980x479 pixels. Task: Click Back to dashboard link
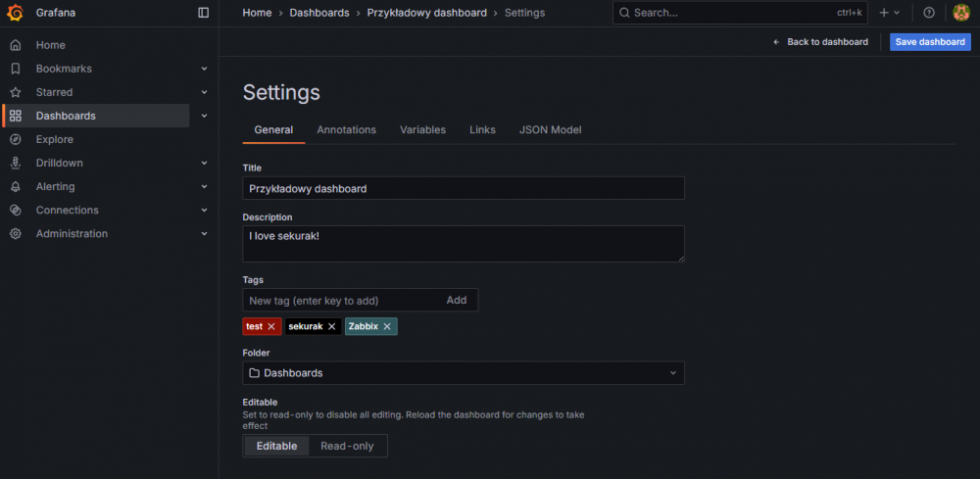[x=820, y=42]
